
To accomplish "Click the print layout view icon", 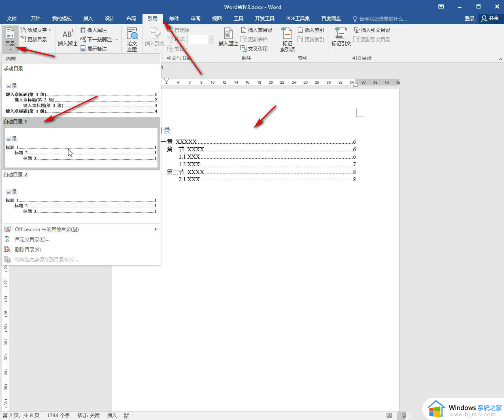I will 404,416.
